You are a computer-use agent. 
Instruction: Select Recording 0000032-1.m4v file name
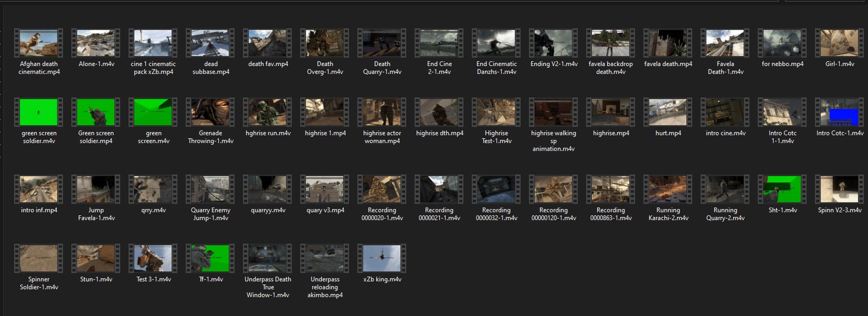[x=497, y=214]
